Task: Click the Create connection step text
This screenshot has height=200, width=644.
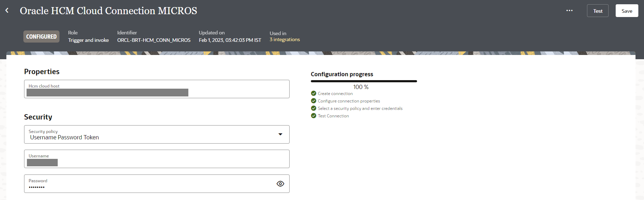Action: click(x=335, y=94)
